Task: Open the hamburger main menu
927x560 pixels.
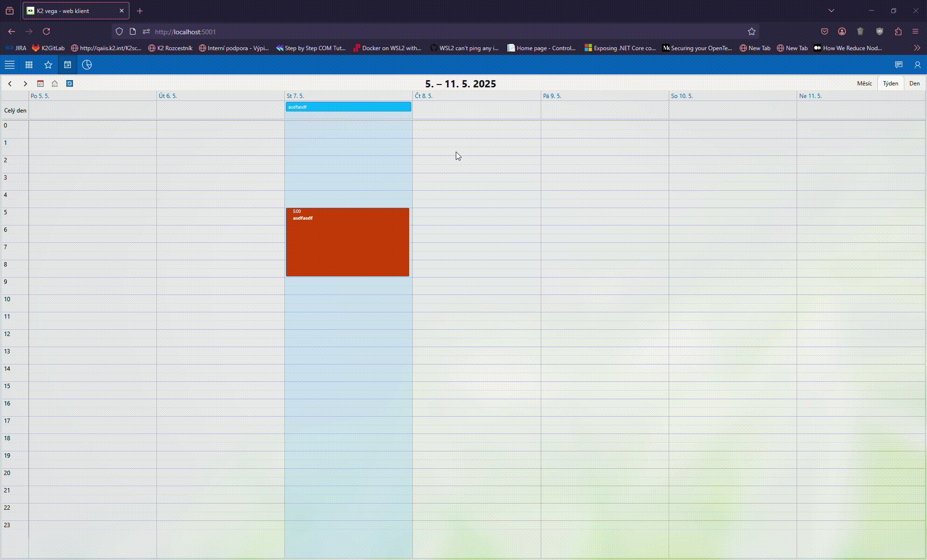Action: pyautogui.click(x=10, y=65)
